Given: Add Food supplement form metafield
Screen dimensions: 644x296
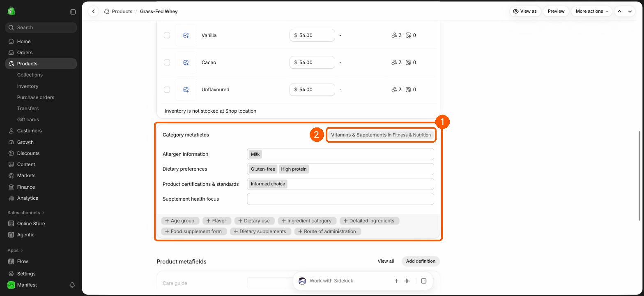Looking at the screenshot, I should coord(193,231).
